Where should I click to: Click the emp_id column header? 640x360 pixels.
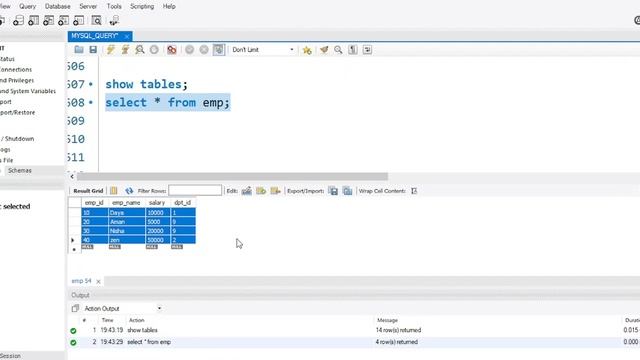94,202
